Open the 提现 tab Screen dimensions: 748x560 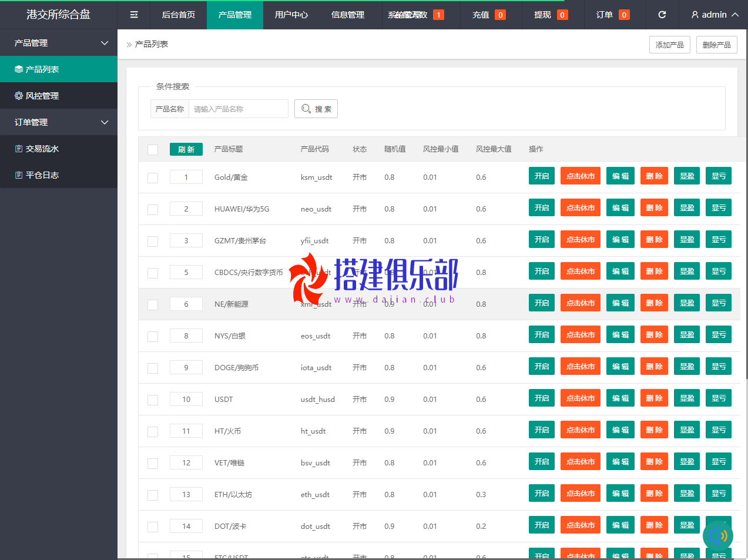(x=551, y=15)
